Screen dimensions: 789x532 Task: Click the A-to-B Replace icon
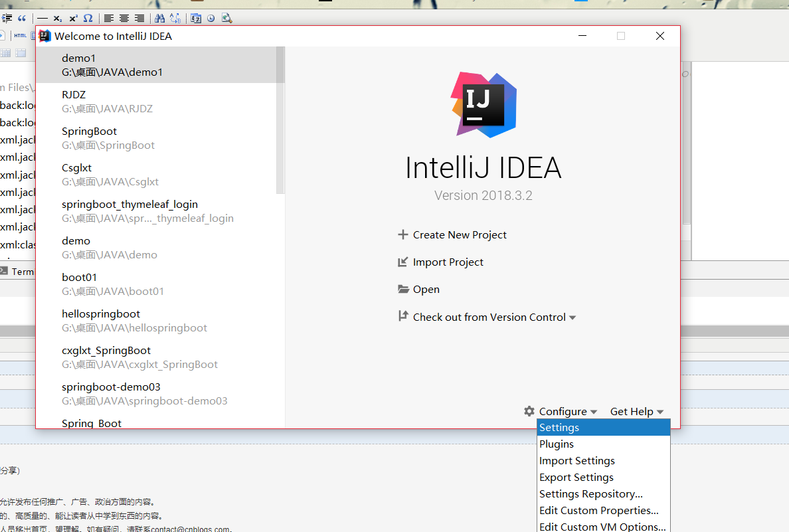coord(175,19)
